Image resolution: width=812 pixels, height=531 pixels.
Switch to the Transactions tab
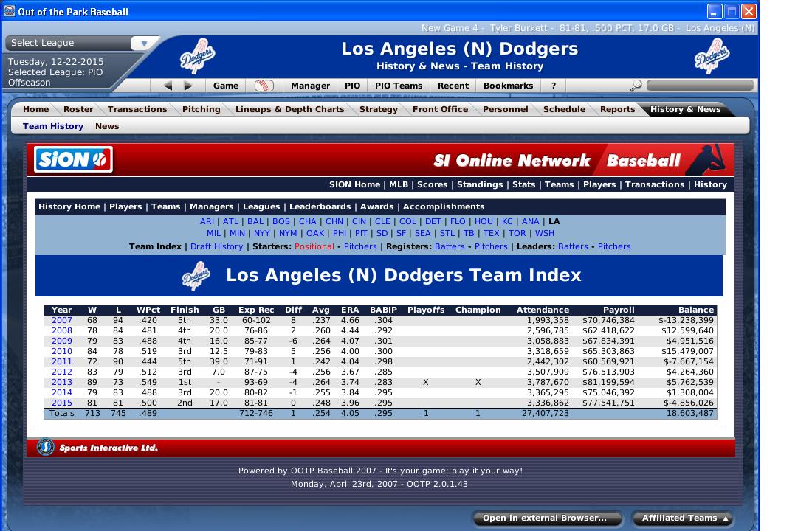(x=137, y=109)
